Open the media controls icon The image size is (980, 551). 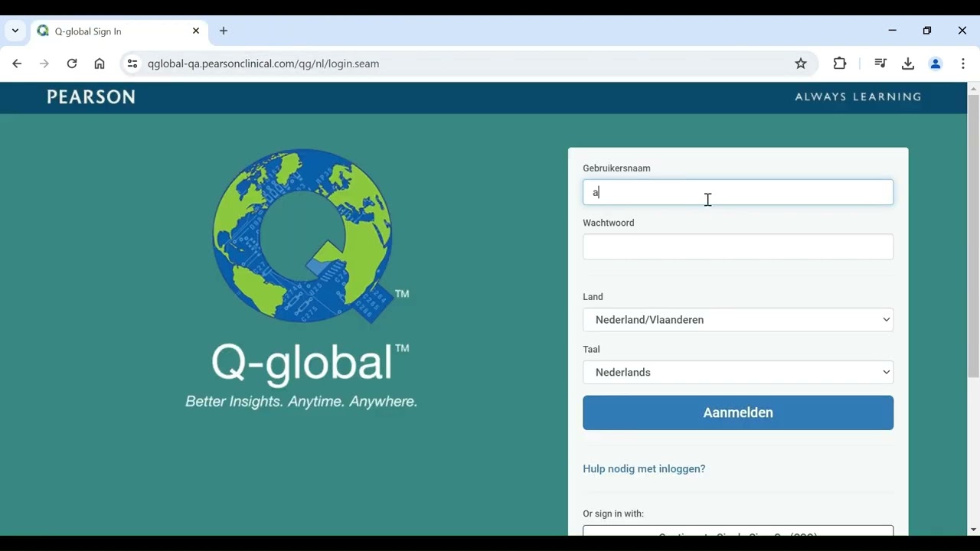tap(880, 64)
